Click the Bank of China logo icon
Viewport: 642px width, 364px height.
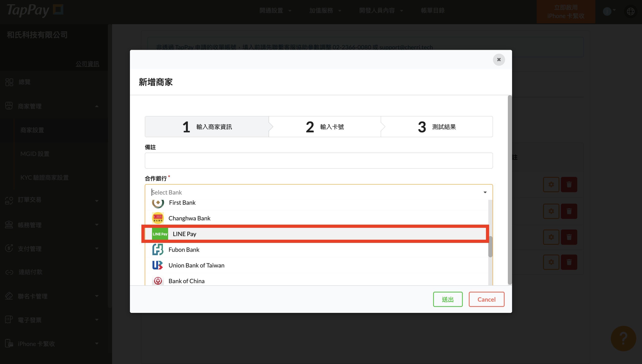(158, 281)
